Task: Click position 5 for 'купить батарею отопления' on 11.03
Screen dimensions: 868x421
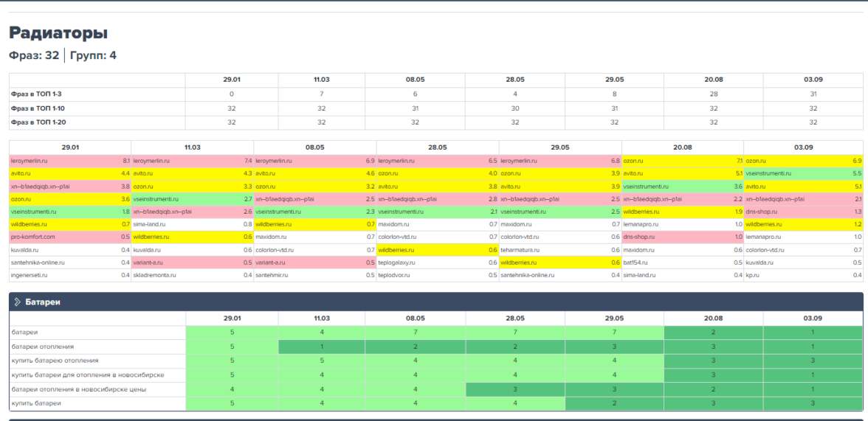Action: point(322,361)
